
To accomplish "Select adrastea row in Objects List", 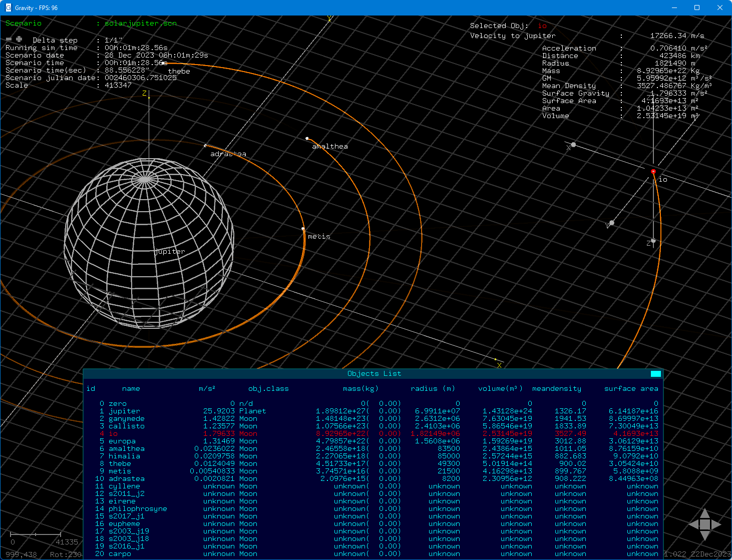I will pyautogui.click(x=373, y=479).
